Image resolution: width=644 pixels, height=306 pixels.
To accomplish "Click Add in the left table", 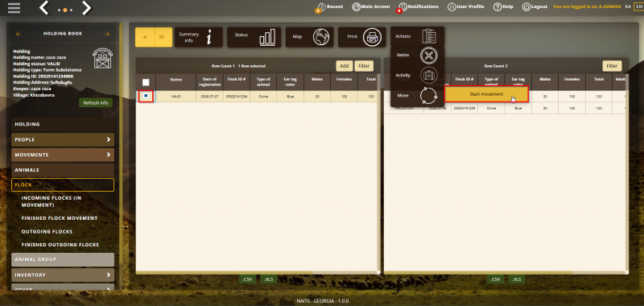I will coord(345,66).
